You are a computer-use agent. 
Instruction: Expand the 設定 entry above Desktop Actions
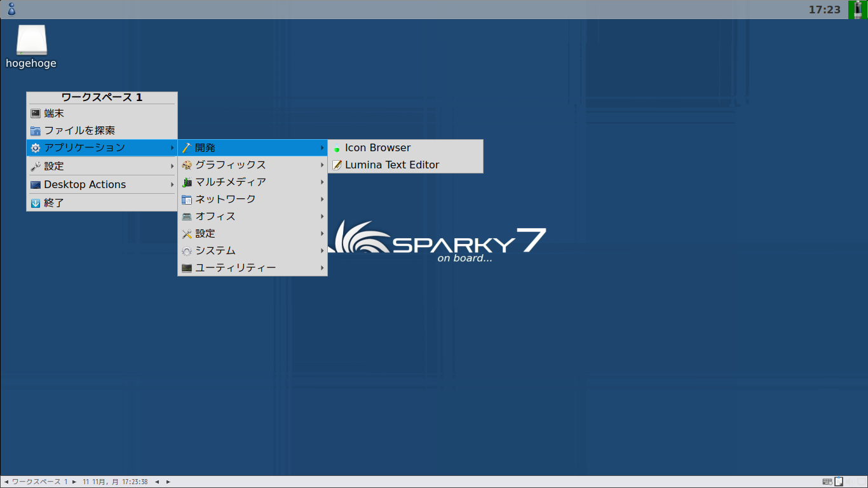click(x=102, y=166)
